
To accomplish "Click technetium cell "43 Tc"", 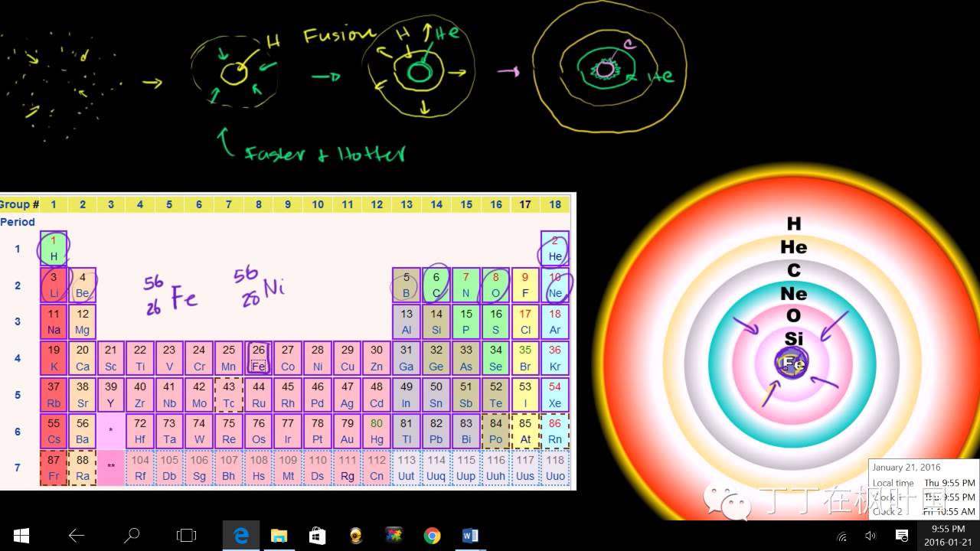I will point(229,396).
